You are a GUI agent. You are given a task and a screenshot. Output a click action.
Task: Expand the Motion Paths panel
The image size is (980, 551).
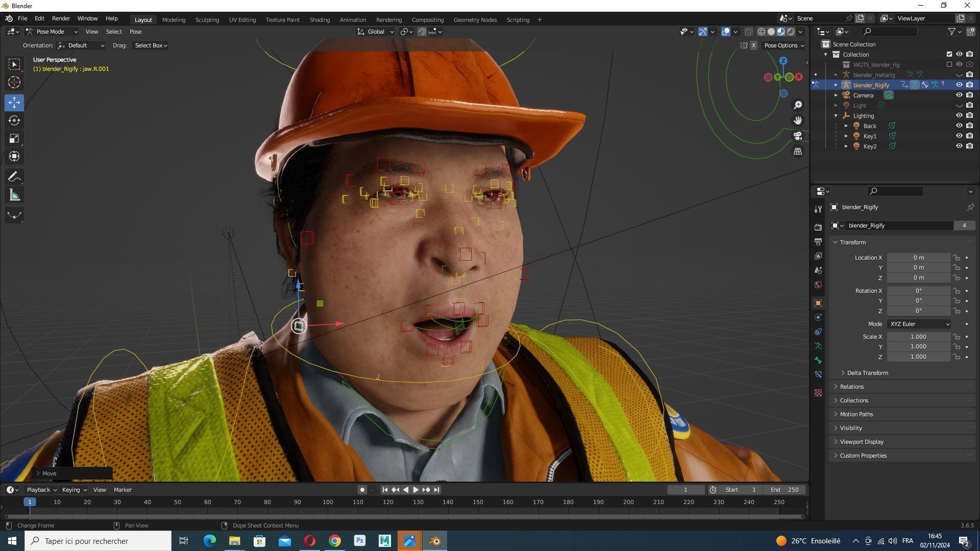click(x=856, y=414)
